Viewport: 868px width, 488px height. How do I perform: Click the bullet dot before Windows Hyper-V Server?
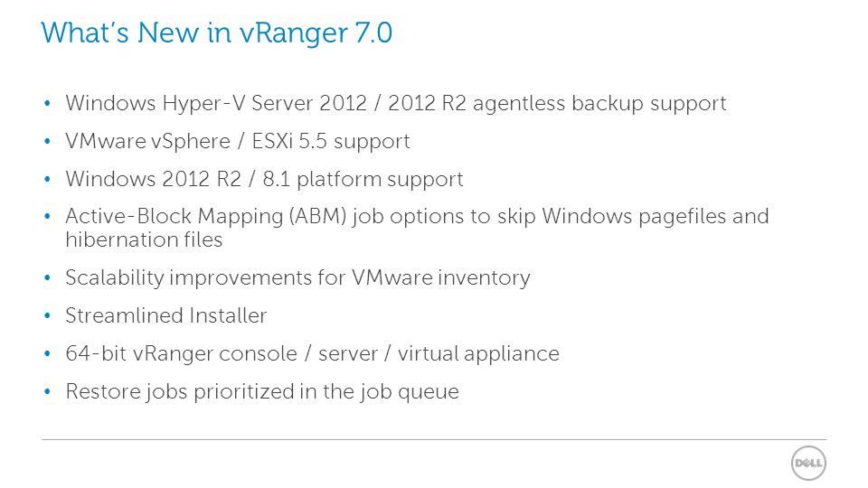coord(47,103)
